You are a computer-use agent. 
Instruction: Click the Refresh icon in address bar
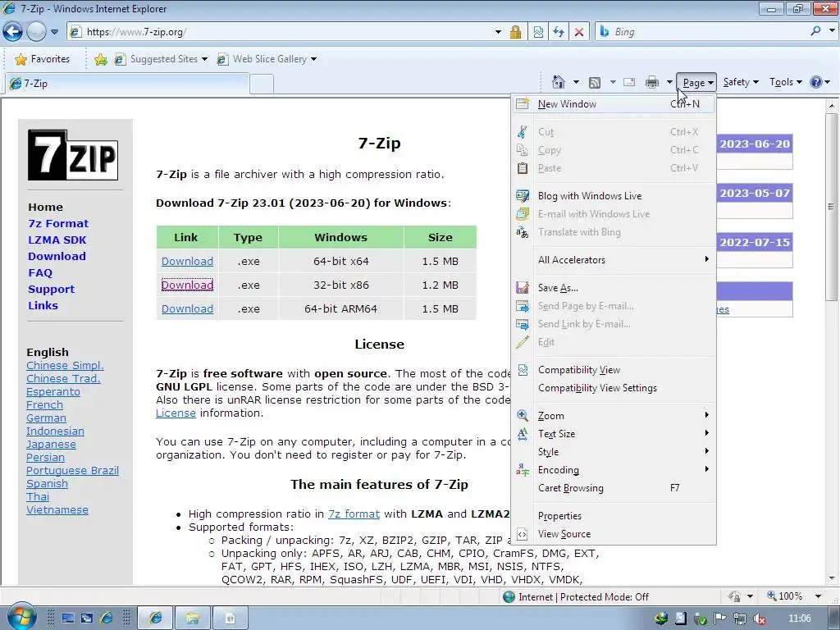coord(559,32)
